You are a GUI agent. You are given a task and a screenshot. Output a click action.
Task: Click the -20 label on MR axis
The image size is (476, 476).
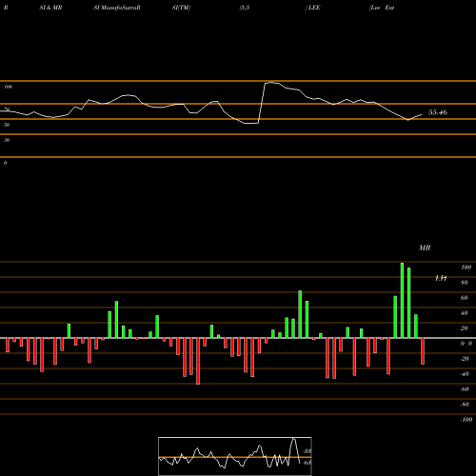click(x=465, y=359)
